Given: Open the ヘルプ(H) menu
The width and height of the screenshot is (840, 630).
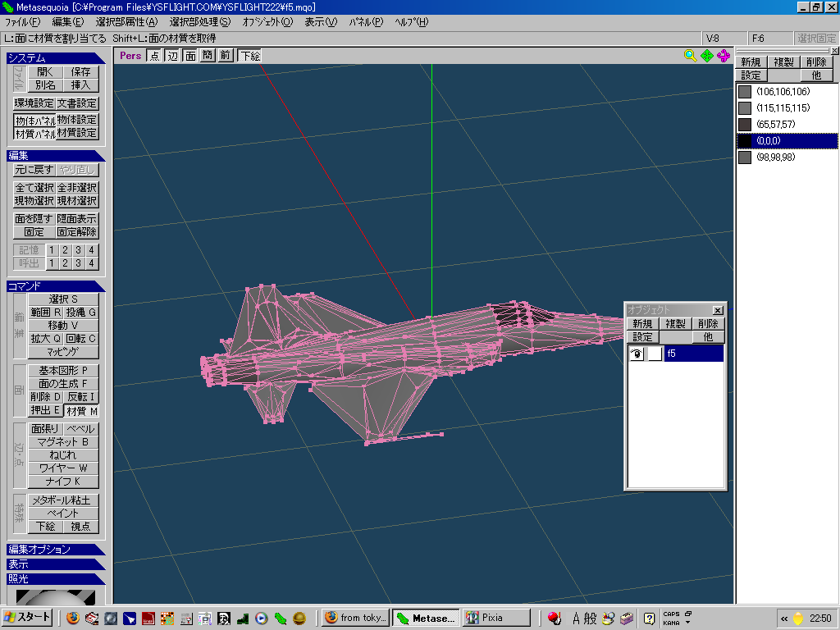Looking at the screenshot, I should click(x=412, y=22).
